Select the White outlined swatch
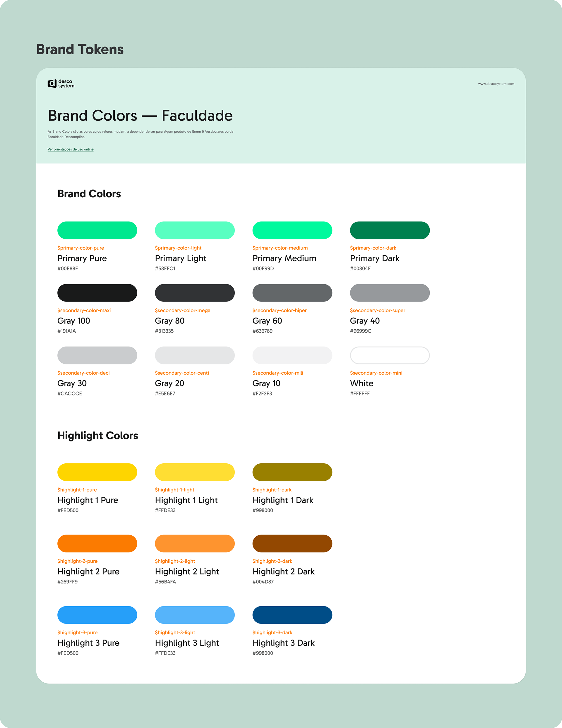Viewport: 562px width, 728px height. point(390,355)
